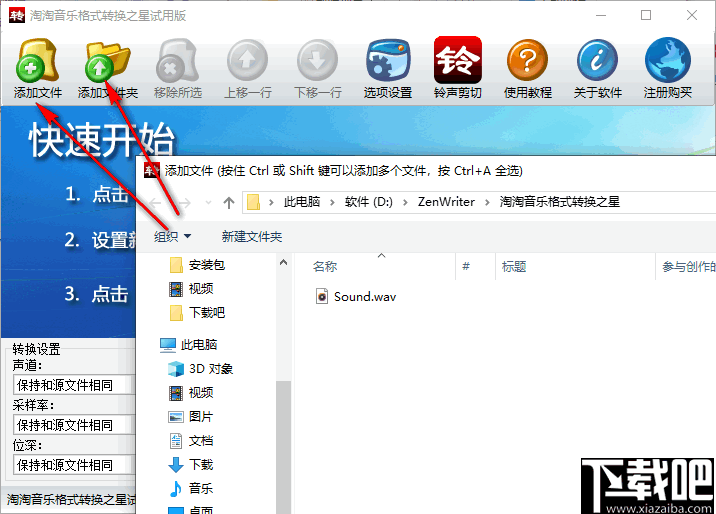
Task: Go up one folder level in dialog
Action: click(x=229, y=202)
